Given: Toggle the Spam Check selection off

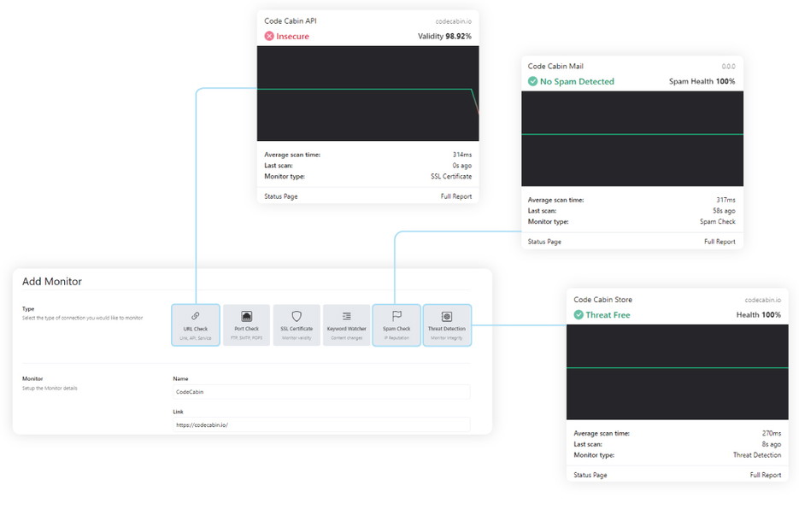Looking at the screenshot, I should [x=397, y=324].
